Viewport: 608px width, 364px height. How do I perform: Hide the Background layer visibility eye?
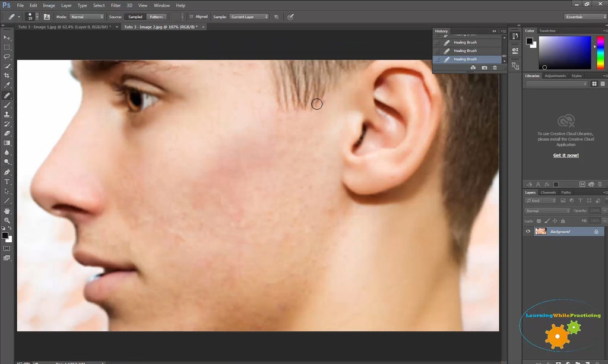(528, 231)
